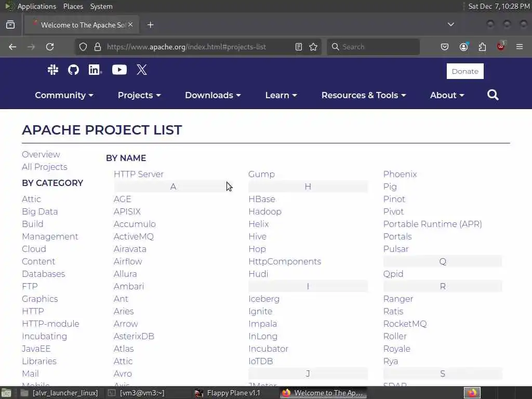Open the HttpComponents project link
Screen dimensions: 532x399
(x=285, y=262)
